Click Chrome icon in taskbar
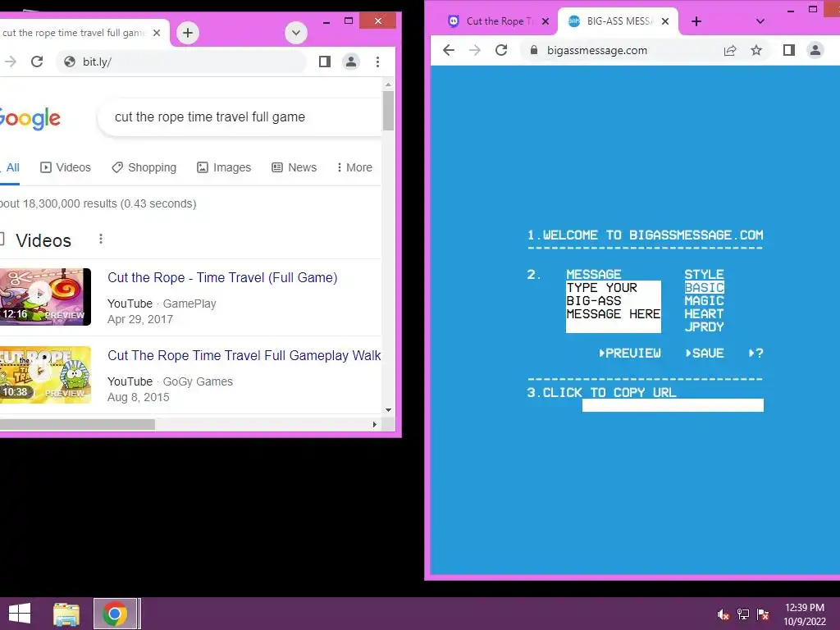 pos(115,614)
